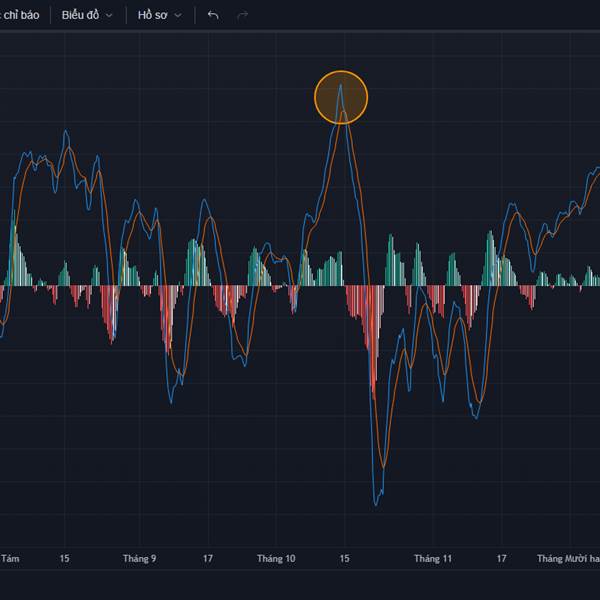Click the "Tháng 10" time axis label
This screenshot has height=600, width=600.
pyautogui.click(x=276, y=559)
